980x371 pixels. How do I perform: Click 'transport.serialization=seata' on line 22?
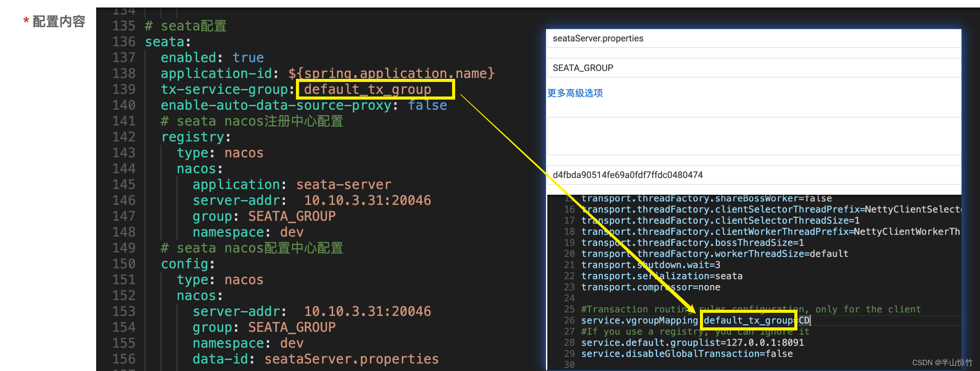662,276
